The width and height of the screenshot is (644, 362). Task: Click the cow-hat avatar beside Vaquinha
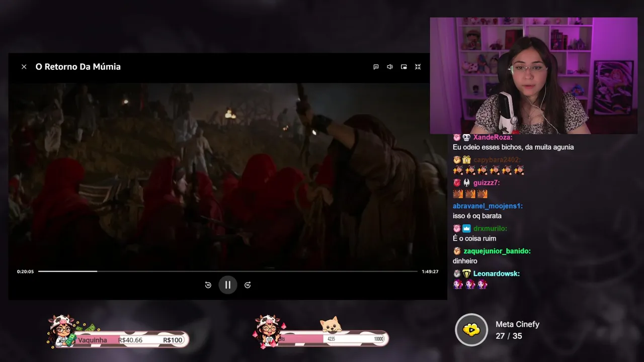pyautogui.click(x=61, y=331)
